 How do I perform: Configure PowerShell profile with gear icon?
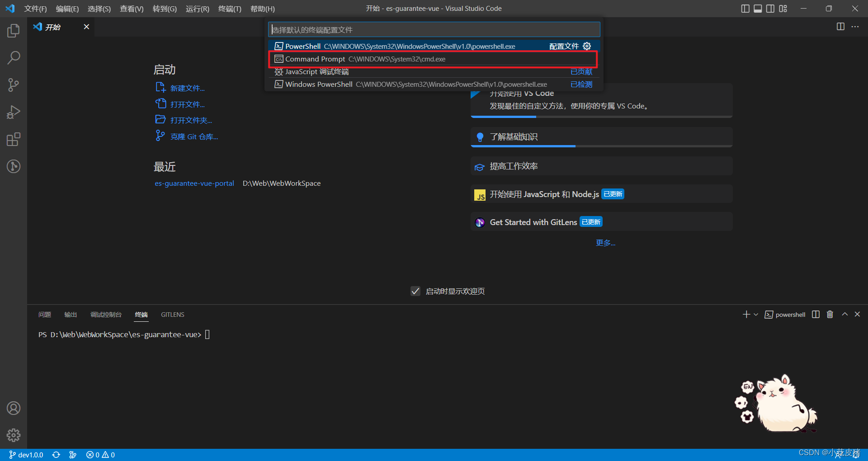(x=587, y=46)
